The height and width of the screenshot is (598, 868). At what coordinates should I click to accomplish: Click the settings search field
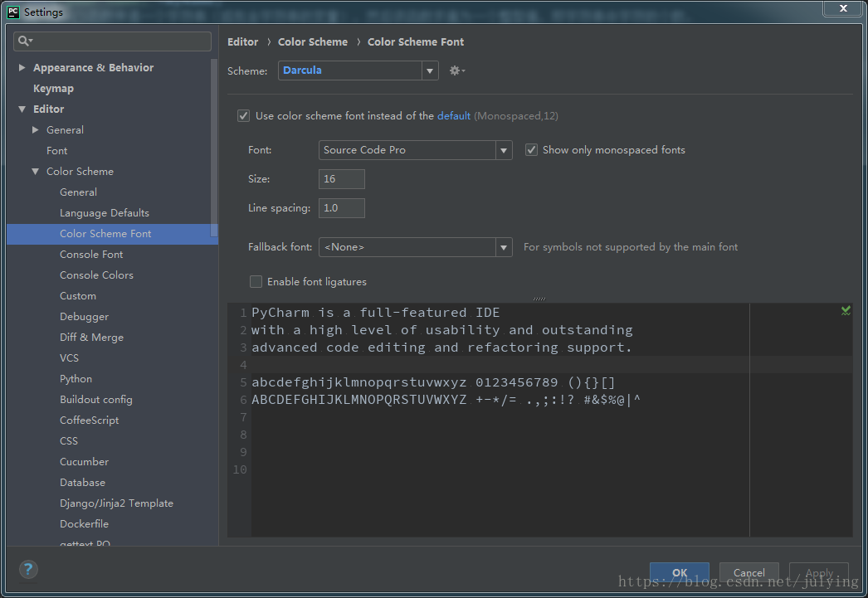coord(112,41)
